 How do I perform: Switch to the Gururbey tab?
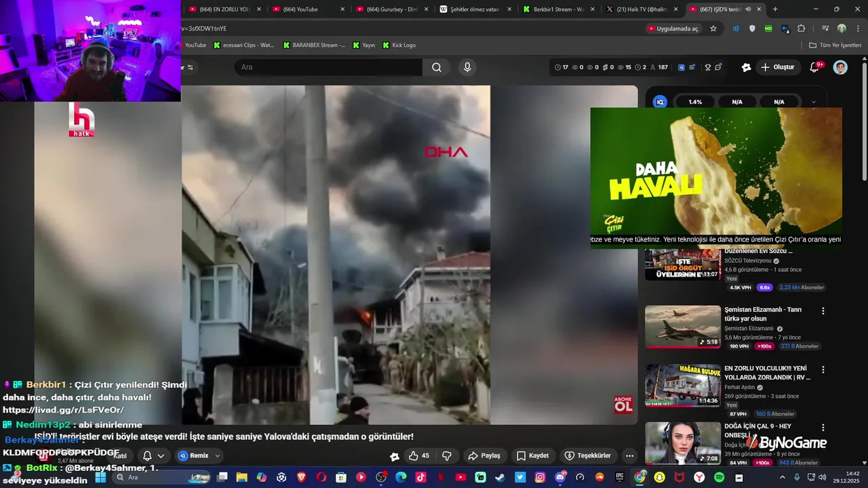click(392, 9)
